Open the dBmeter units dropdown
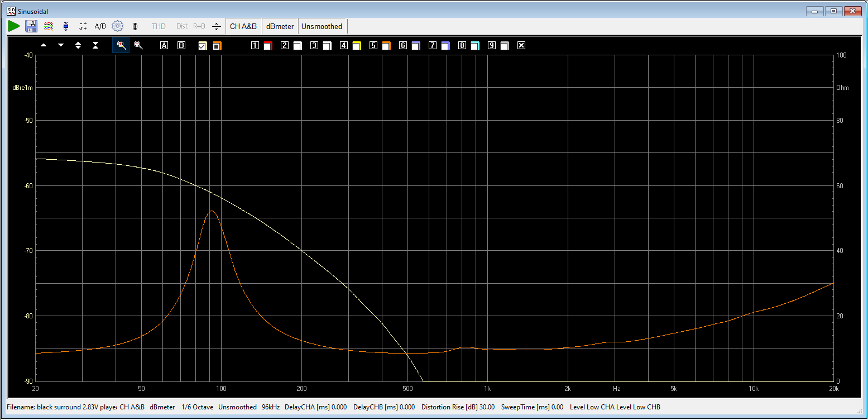 pyautogui.click(x=280, y=26)
